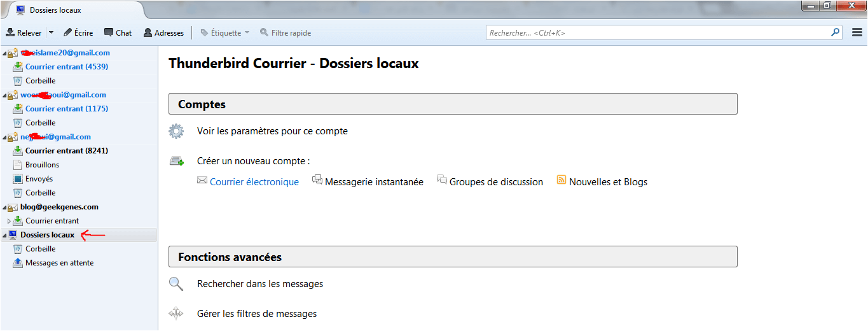Open Courrier entrant (4539) folder
Image resolution: width=868 pixels, height=331 pixels.
tap(67, 67)
